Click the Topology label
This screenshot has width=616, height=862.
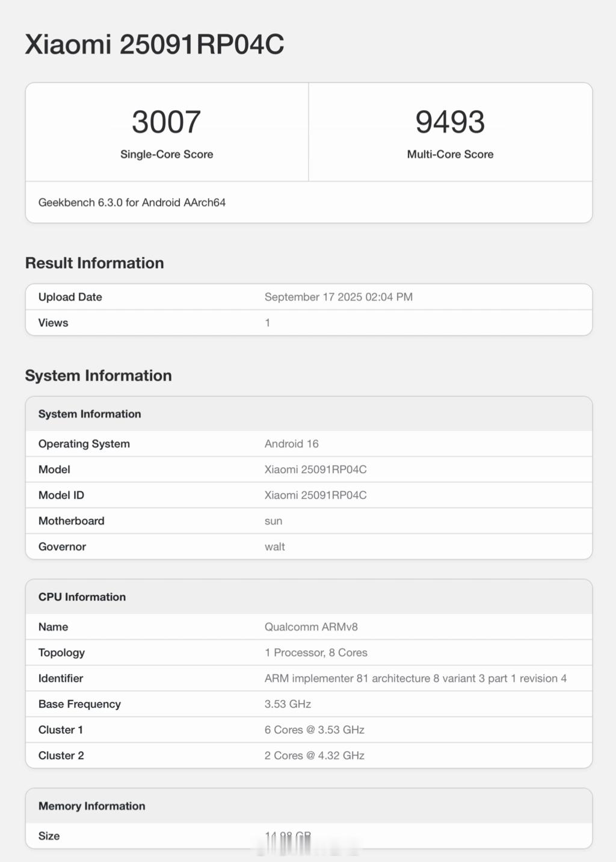tap(61, 653)
